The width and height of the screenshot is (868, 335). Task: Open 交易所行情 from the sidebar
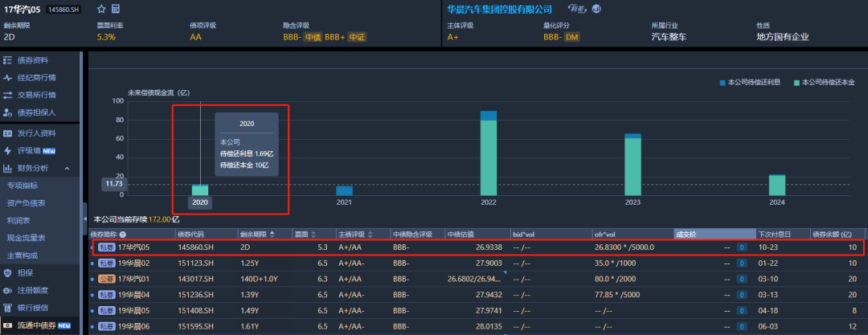tap(36, 95)
